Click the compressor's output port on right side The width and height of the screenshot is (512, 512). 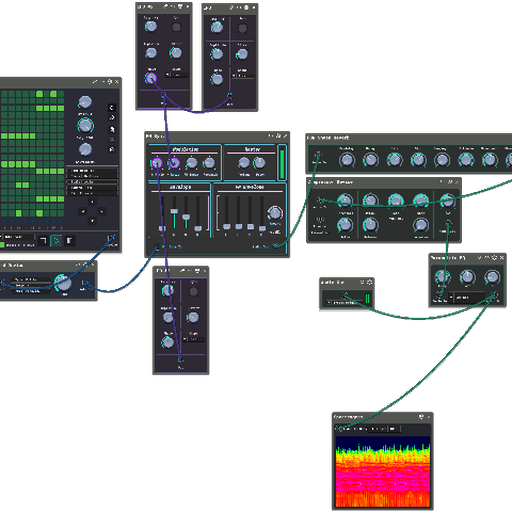click(x=448, y=222)
